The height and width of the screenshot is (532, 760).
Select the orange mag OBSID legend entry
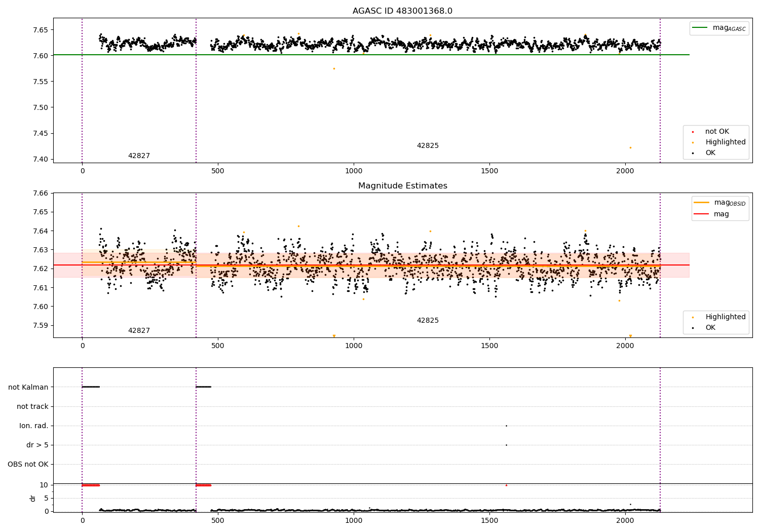point(719,203)
